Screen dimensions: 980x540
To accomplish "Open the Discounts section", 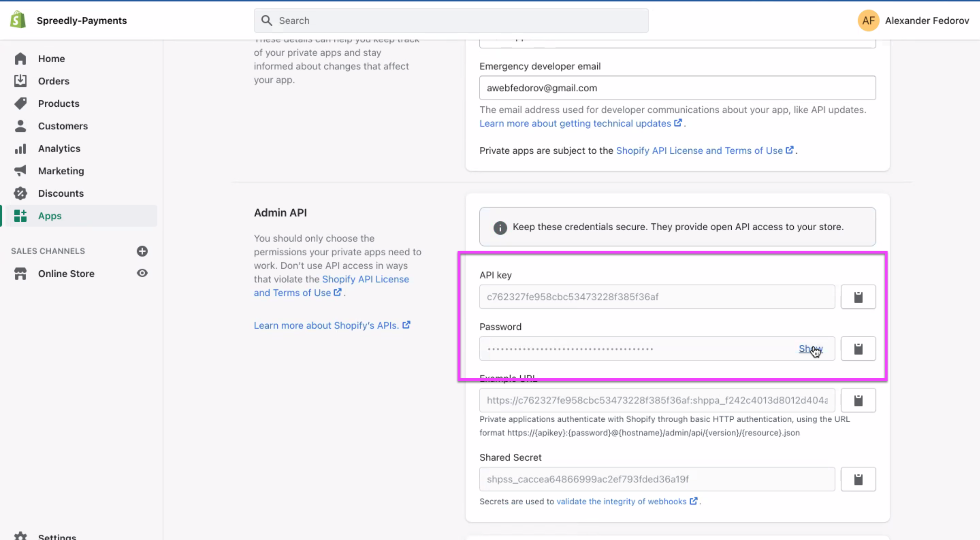I will tap(61, 193).
